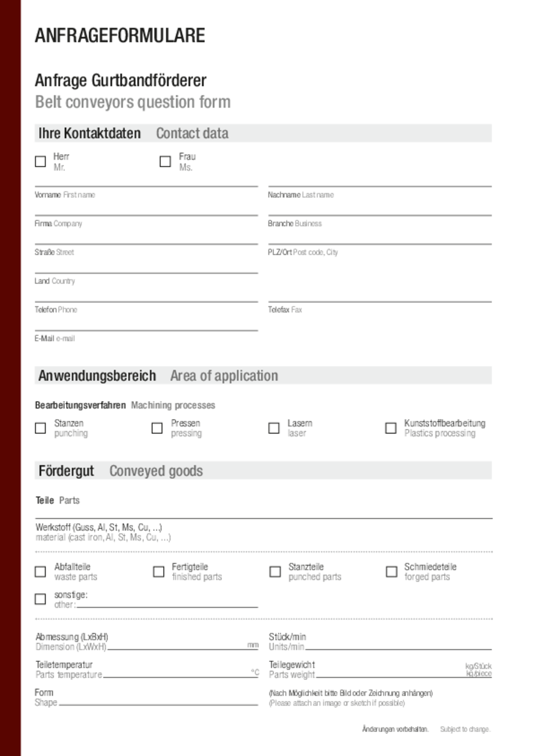The width and height of the screenshot is (534, 756).
Task: Select the sonstige / others checkbox
Action: click(x=40, y=599)
